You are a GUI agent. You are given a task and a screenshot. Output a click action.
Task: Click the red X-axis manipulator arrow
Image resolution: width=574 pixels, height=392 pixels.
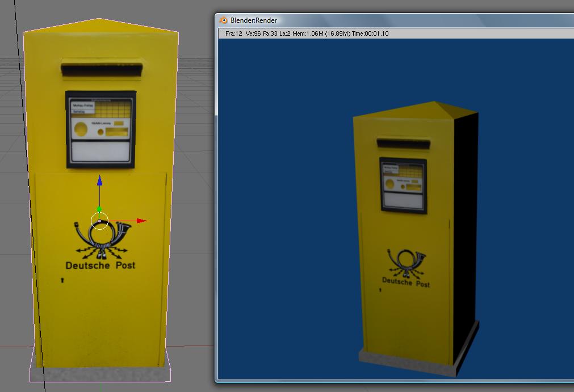pos(142,221)
